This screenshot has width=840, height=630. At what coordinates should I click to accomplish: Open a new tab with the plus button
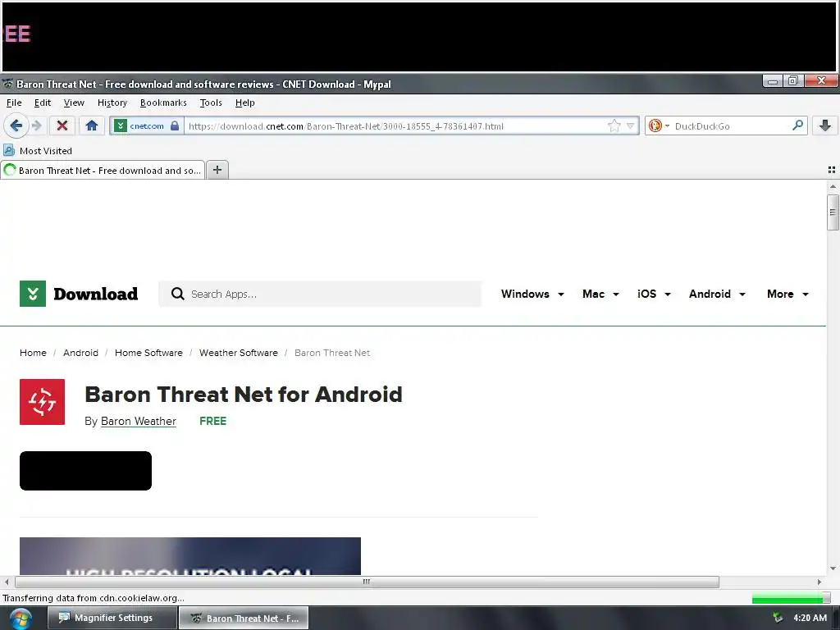[x=217, y=170]
